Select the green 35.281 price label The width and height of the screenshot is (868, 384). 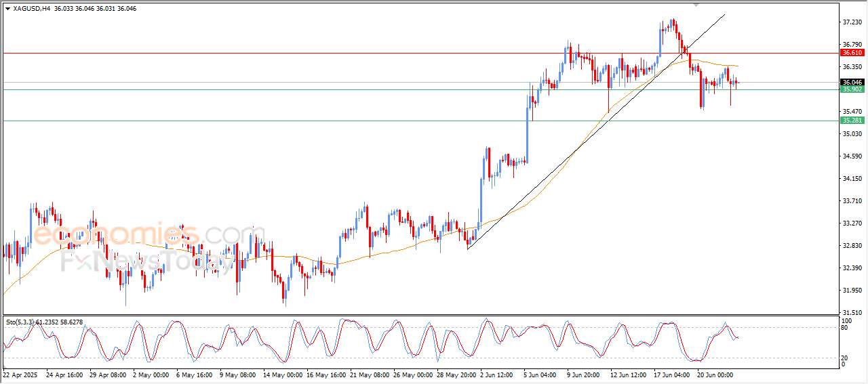click(852, 121)
